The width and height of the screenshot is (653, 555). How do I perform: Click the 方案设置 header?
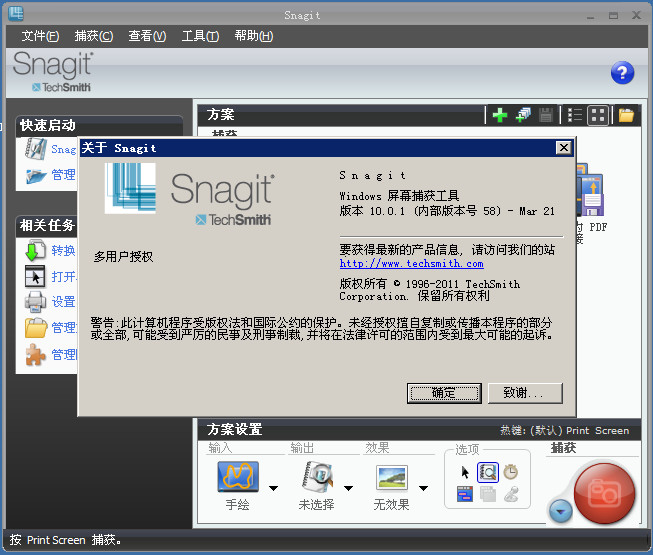tap(234, 429)
